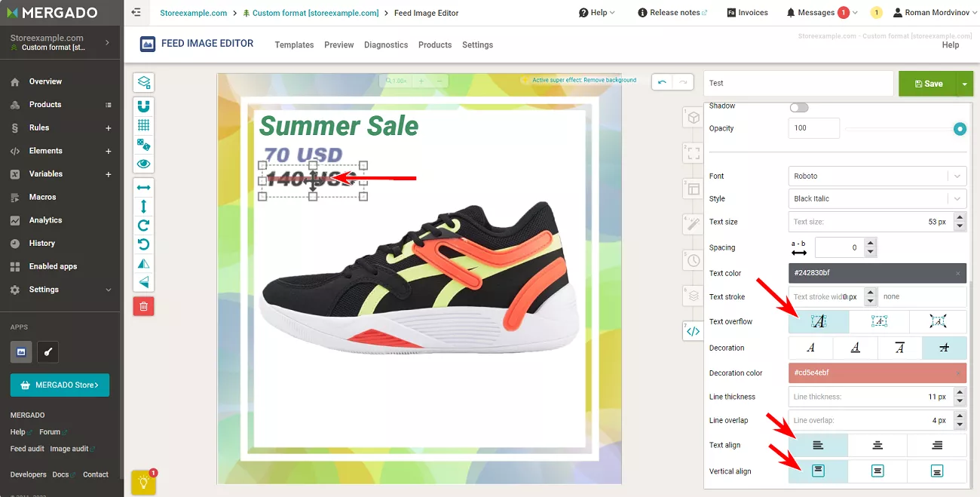Open step 3 layout panel
Viewport: 980px width, 497px height.
point(694,189)
